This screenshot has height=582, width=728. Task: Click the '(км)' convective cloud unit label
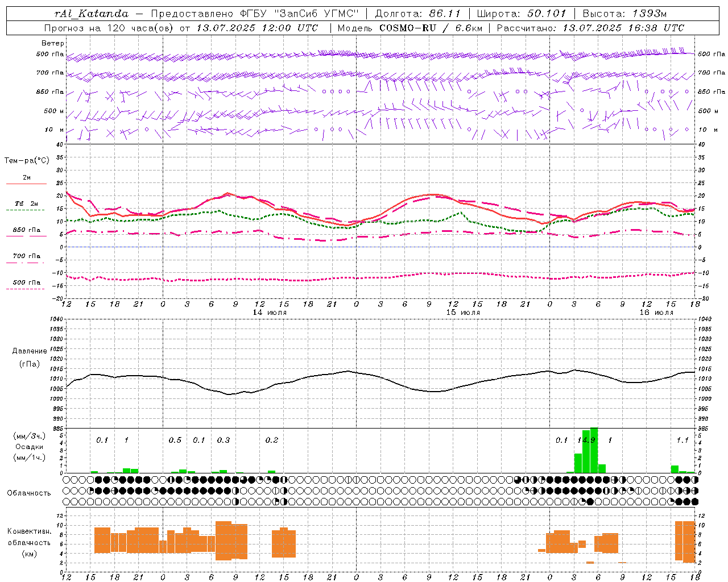(x=29, y=554)
